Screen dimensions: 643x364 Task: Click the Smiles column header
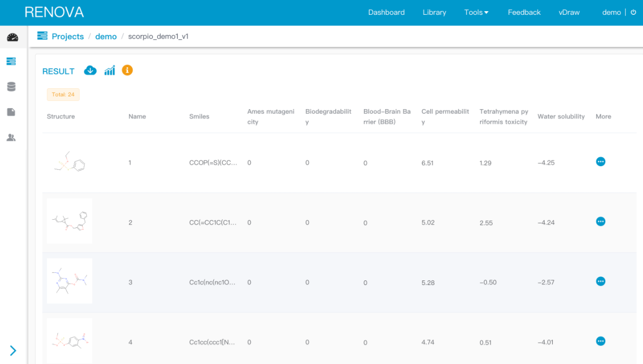click(x=199, y=116)
